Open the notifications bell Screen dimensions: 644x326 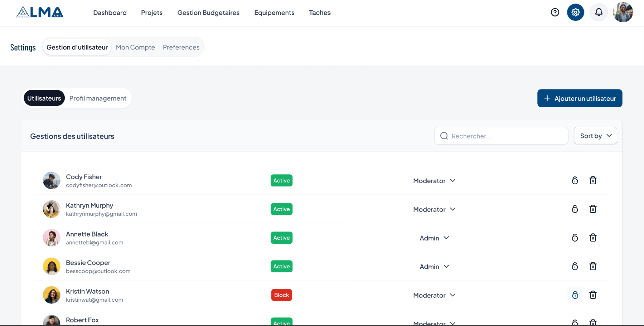(599, 12)
